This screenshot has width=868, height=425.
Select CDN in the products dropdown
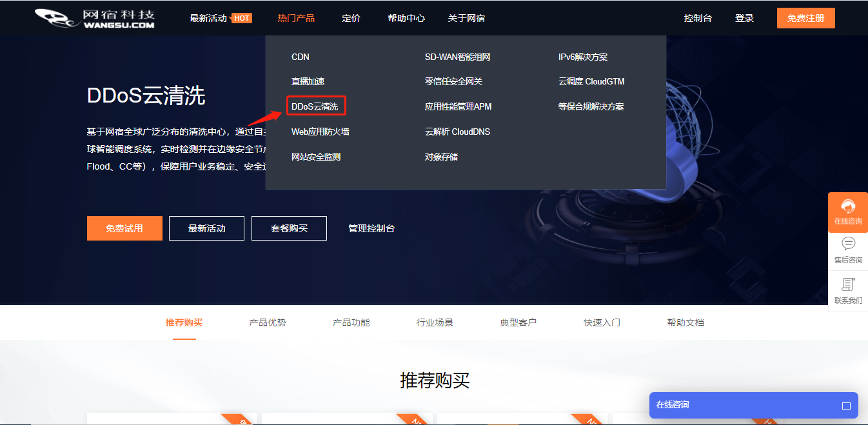pos(301,57)
